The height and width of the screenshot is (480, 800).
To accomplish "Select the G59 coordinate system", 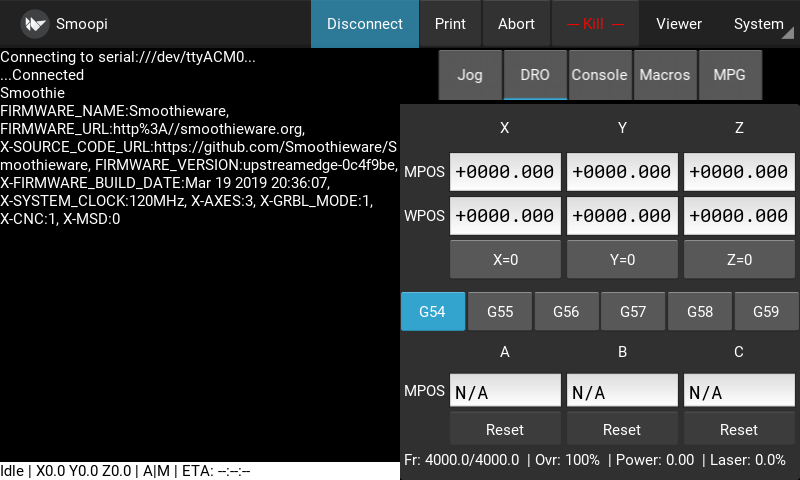I will tap(766, 312).
